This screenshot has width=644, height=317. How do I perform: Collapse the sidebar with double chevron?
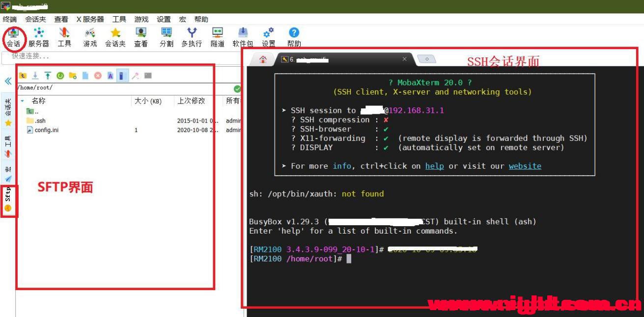click(x=8, y=81)
